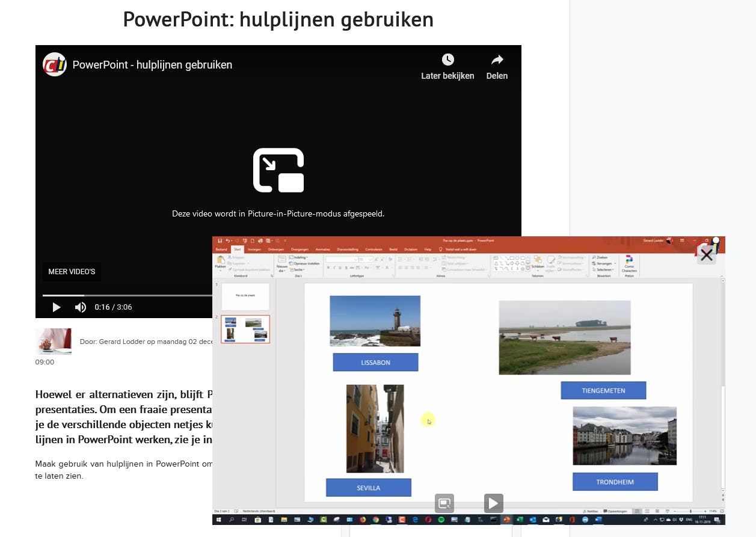
Task: Click the LISSABON blue label on the slide
Action: click(375, 362)
